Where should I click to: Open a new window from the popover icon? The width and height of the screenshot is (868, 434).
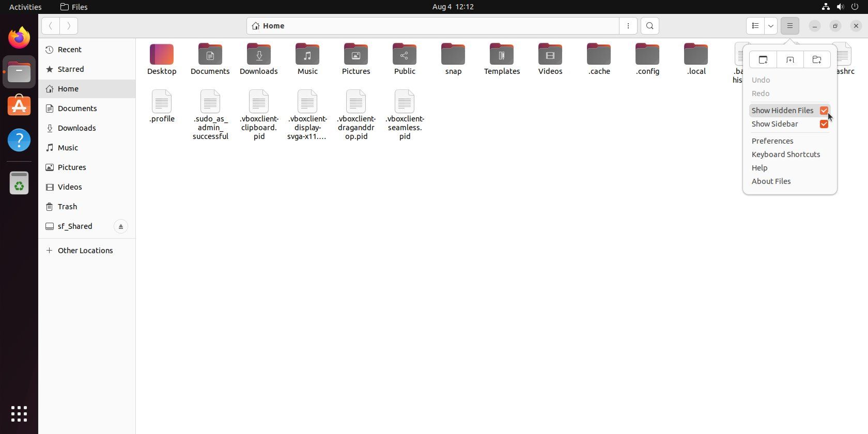(763, 60)
